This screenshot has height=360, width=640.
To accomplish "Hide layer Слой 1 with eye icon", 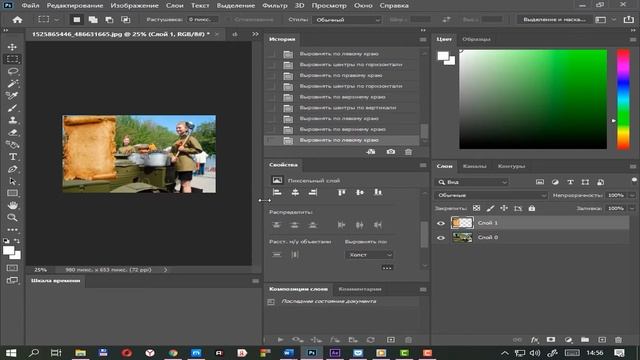I will pos(441,223).
